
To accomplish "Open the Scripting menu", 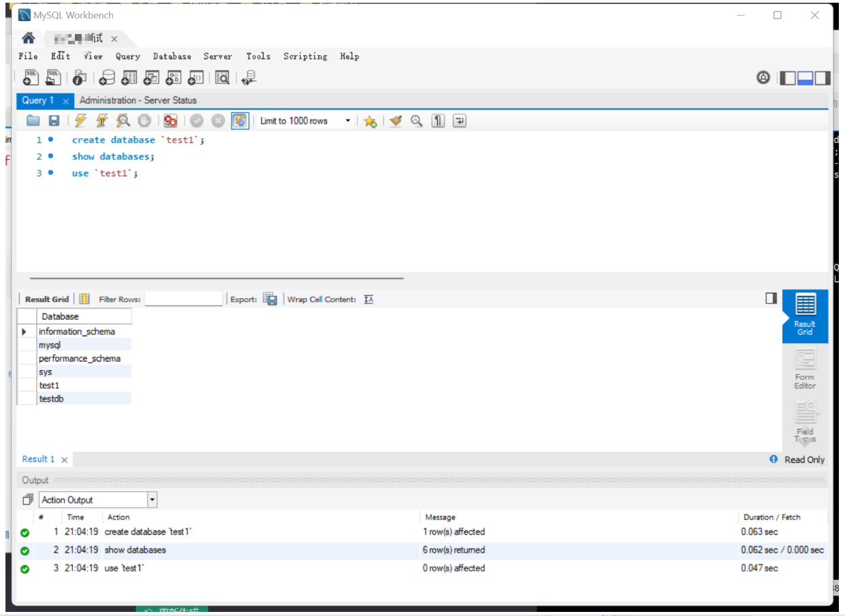I will pyautogui.click(x=306, y=56).
